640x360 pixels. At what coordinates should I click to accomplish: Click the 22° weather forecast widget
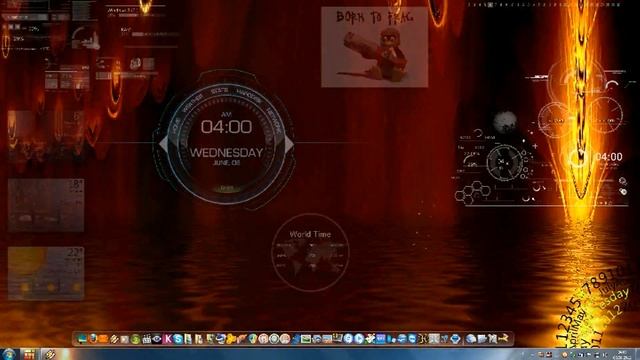tap(46, 273)
